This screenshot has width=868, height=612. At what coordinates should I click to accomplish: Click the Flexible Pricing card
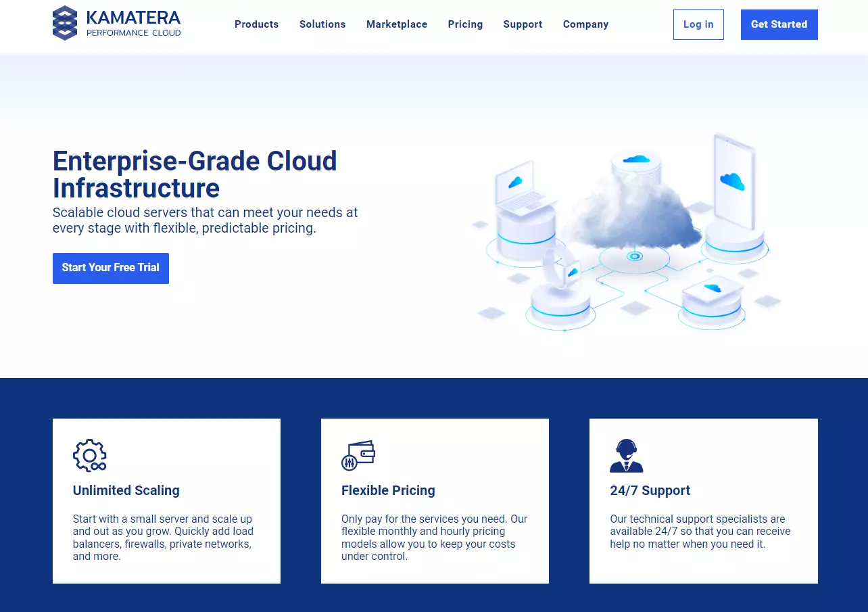tap(435, 500)
